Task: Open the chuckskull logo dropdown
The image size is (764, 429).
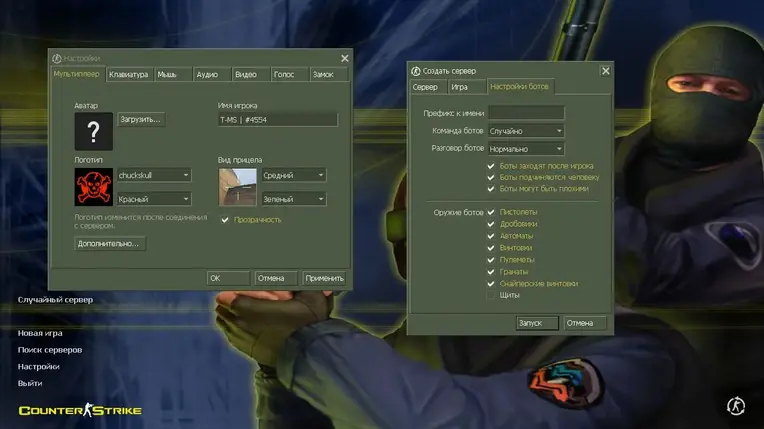Action: 154,175
